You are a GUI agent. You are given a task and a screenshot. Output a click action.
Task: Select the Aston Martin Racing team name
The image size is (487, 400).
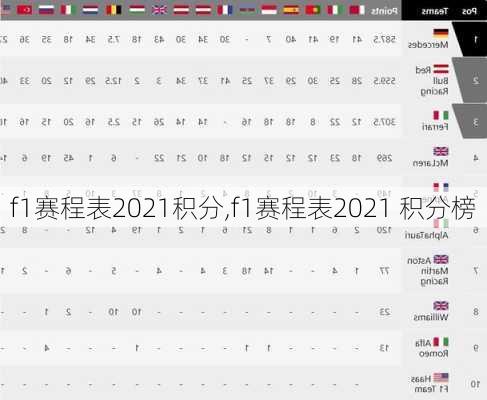(x=428, y=271)
